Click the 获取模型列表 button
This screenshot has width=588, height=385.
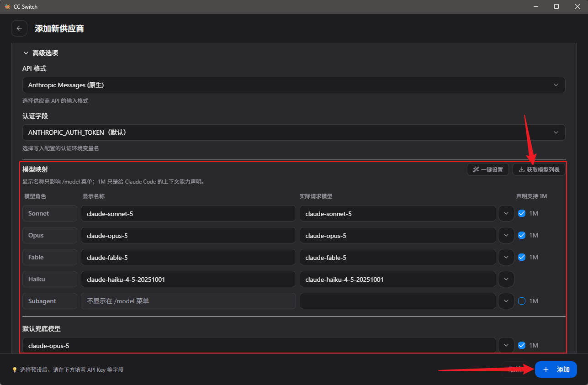539,169
